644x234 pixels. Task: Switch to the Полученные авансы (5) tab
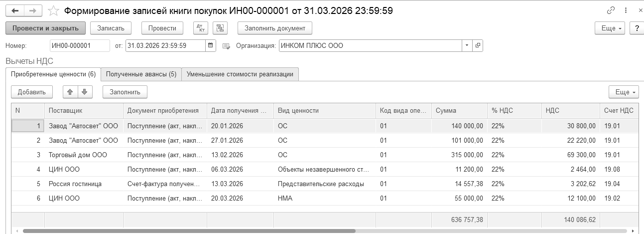141,74
